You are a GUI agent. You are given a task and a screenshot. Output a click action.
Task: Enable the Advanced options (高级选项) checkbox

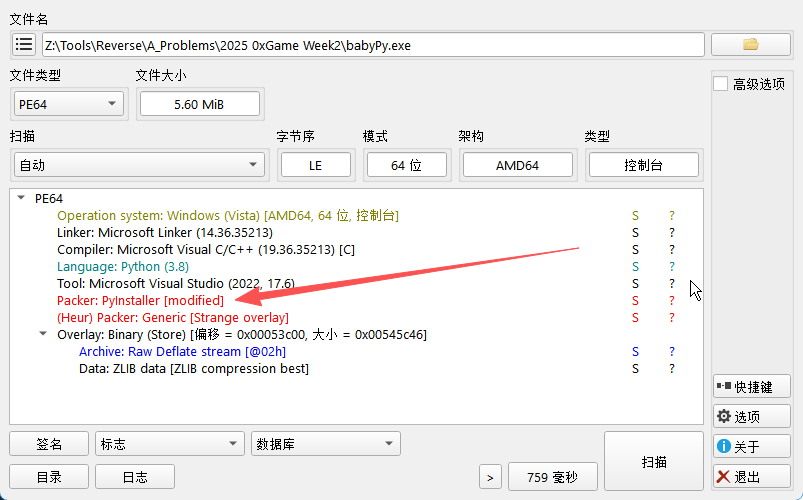[x=721, y=85]
